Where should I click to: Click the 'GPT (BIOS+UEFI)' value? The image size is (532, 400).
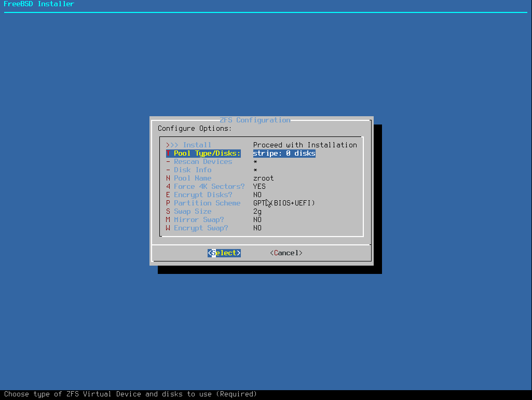[284, 203]
